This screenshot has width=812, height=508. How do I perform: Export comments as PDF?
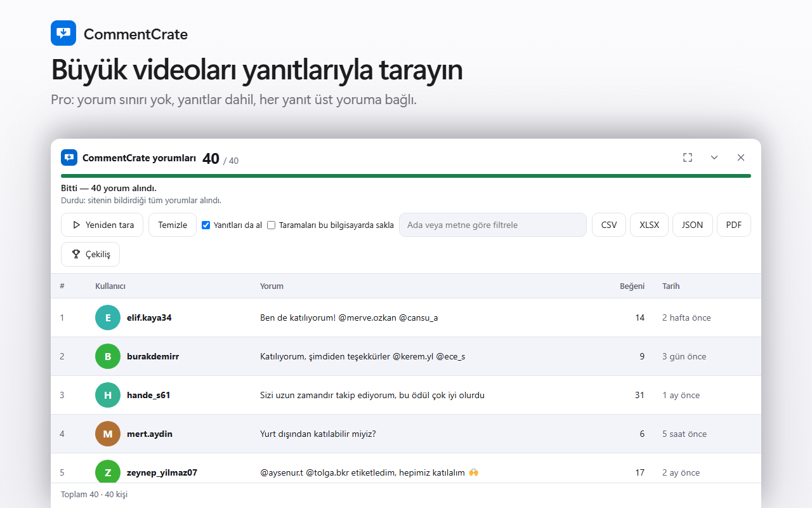coord(734,225)
